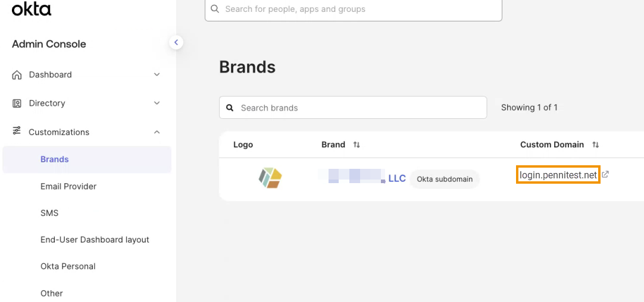This screenshot has width=644, height=302.
Task: Click the Dashboard home icon
Action: point(17,75)
